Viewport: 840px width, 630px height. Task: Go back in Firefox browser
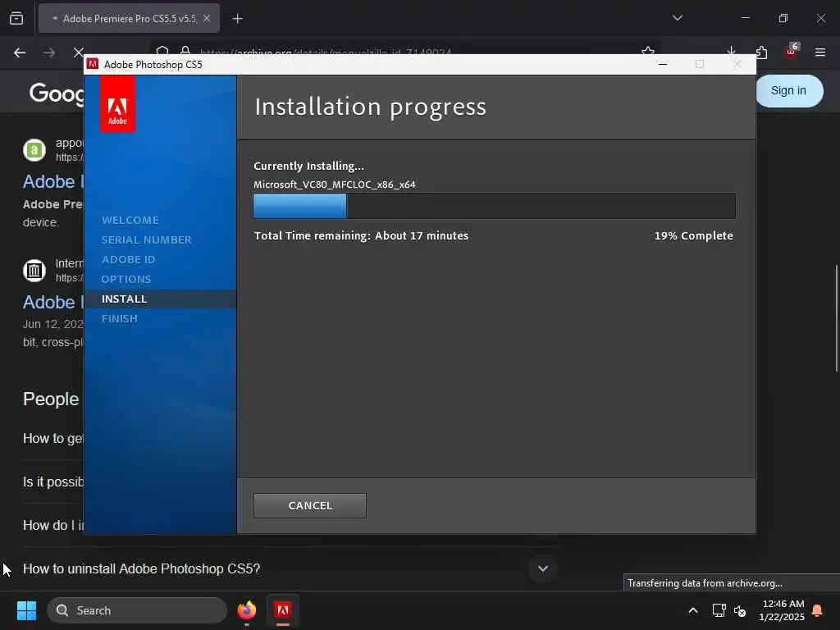point(20,52)
